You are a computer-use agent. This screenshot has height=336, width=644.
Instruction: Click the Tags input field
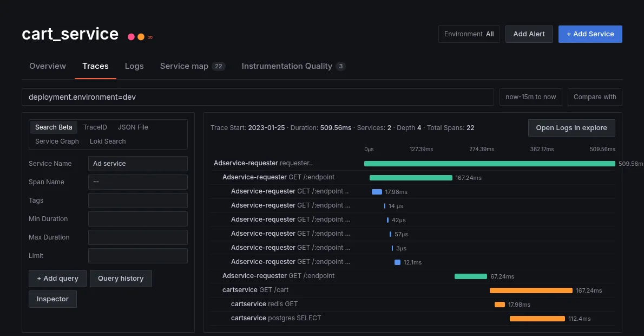(x=138, y=201)
